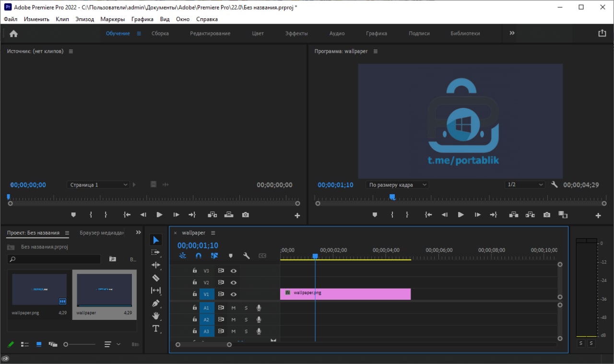Hide track V3 using eye icon
Viewport: 614px width, 364px height.
tap(234, 270)
